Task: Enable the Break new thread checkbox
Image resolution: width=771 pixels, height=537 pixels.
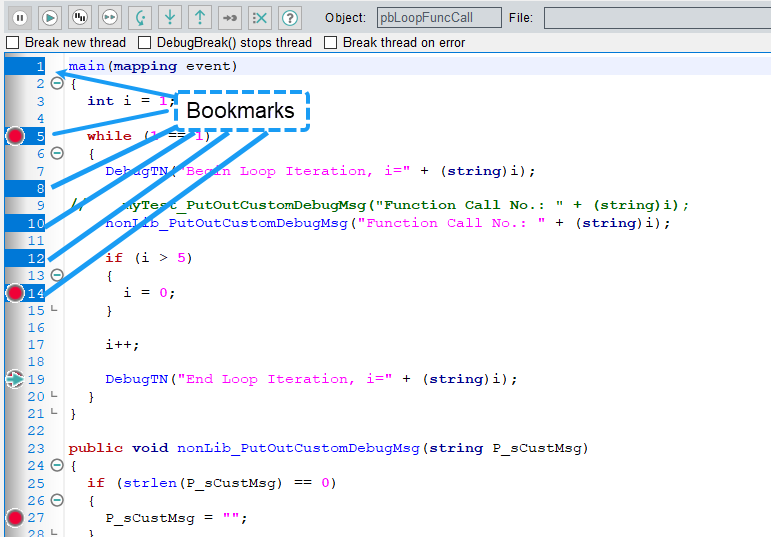Action: 13,43
